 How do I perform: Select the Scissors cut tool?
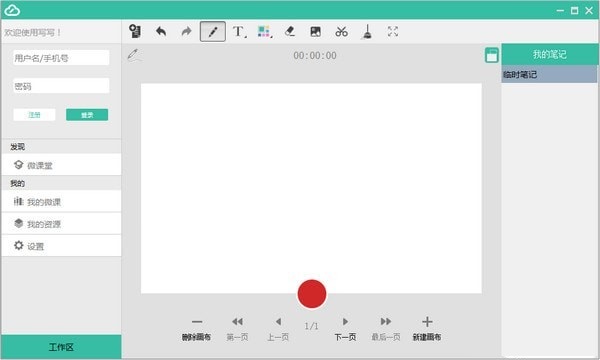tap(341, 31)
